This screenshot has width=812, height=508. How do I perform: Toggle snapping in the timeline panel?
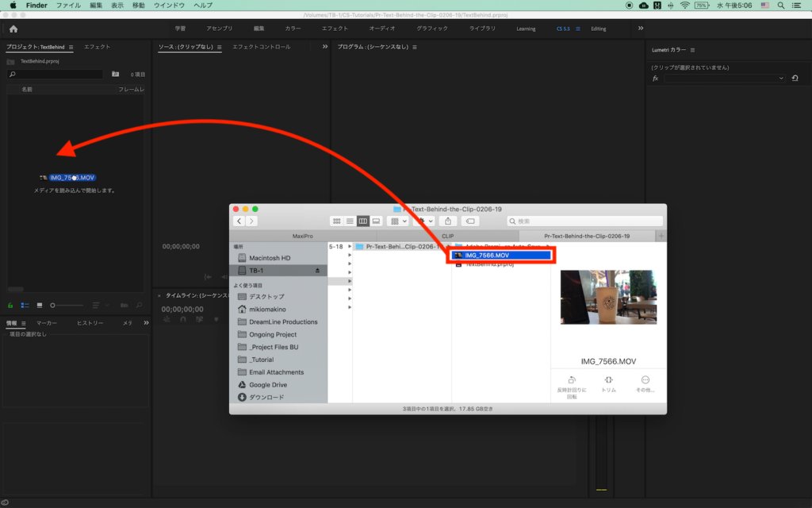pos(182,319)
